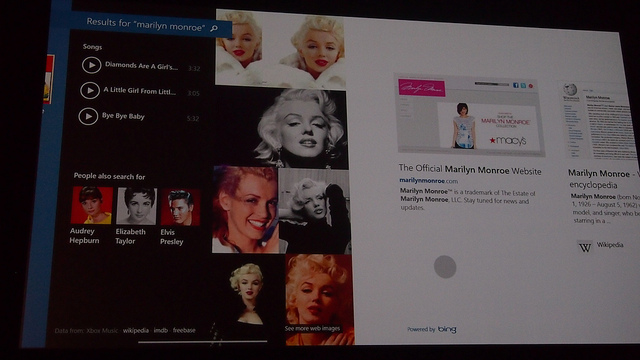Viewport: 640px width, 360px height.
Task: Click the 3:32 song duration
Action: pos(194,68)
